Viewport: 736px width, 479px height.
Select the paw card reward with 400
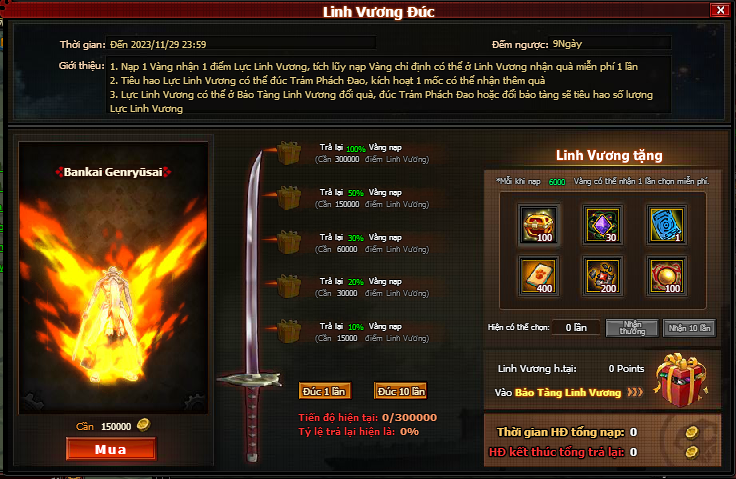click(x=538, y=277)
